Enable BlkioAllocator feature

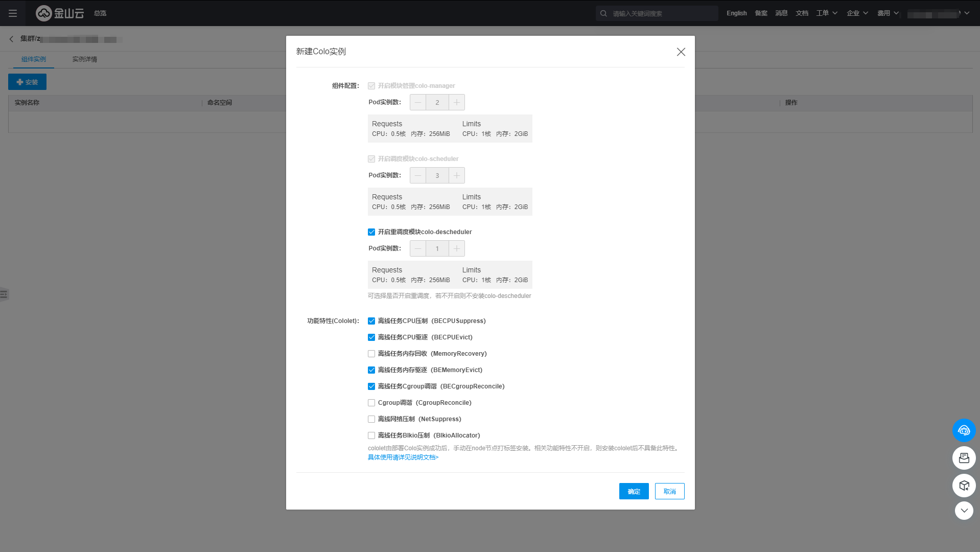pos(371,435)
